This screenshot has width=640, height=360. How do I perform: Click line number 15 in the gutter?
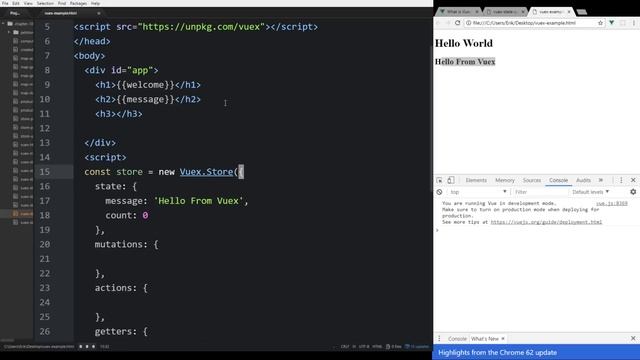click(x=45, y=172)
